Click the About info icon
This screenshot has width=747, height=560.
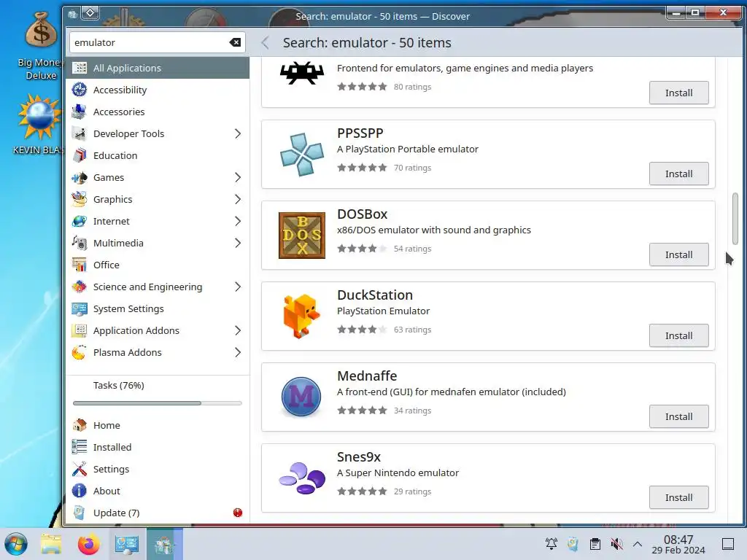point(79,491)
